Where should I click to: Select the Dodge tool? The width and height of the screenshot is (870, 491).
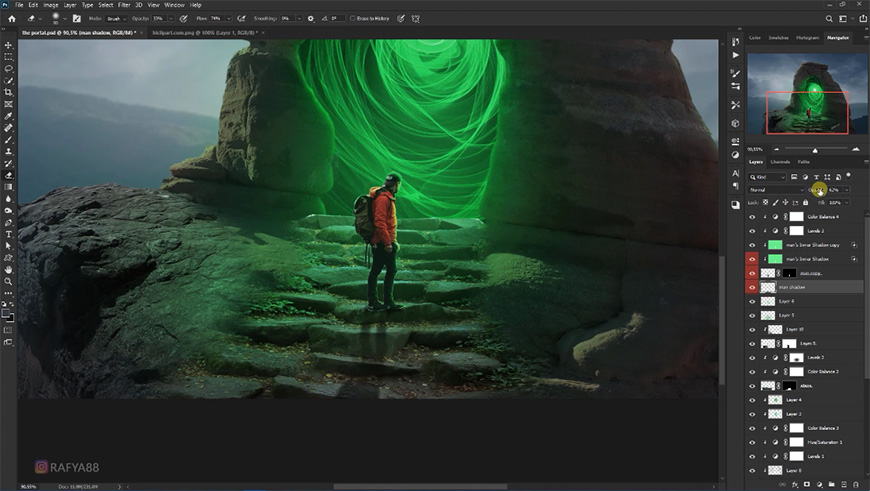coord(8,211)
